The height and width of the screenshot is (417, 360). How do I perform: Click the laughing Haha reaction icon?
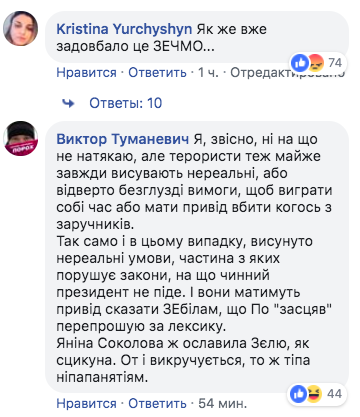pos(314,394)
